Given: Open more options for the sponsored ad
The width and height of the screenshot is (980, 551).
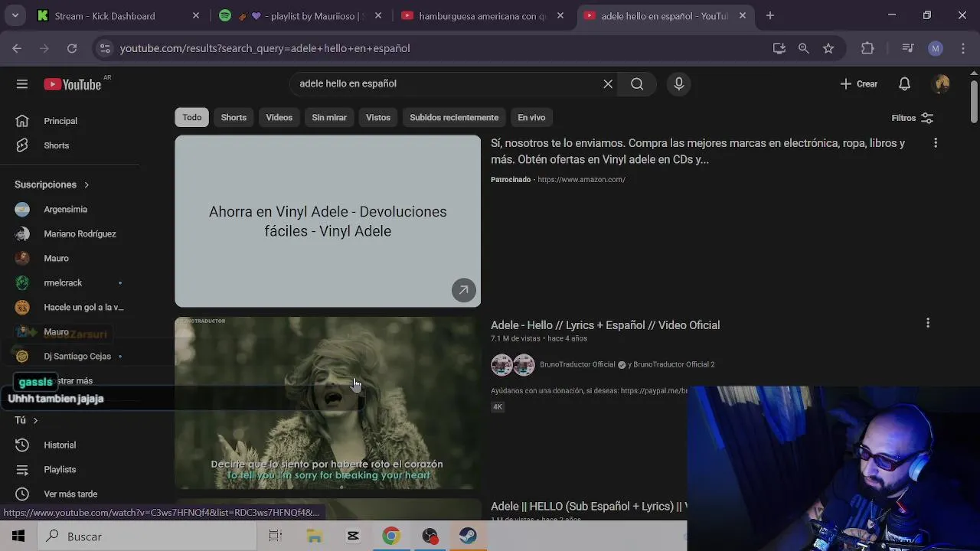Looking at the screenshot, I should (935, 143).
